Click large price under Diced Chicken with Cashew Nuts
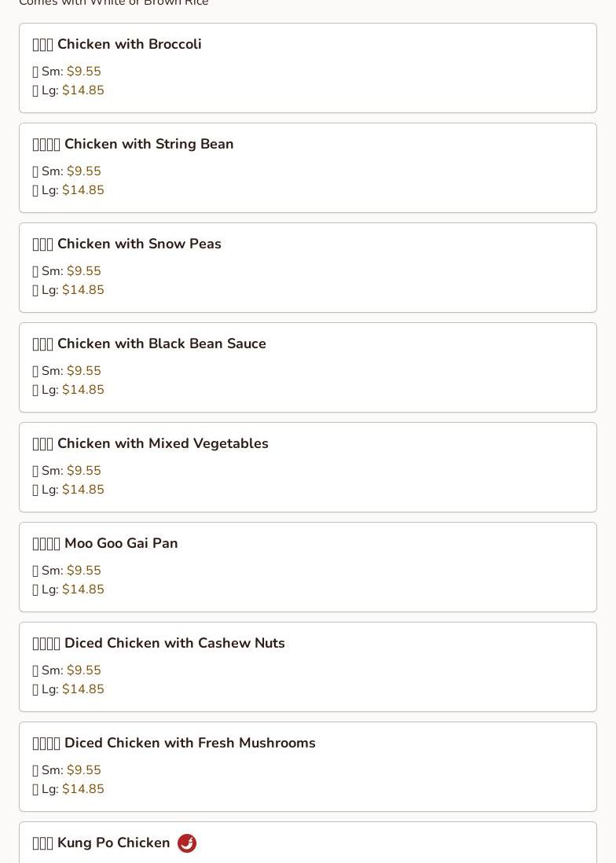Image resolution: width=616 pixels, height=863 pixels. click(83, 689)
